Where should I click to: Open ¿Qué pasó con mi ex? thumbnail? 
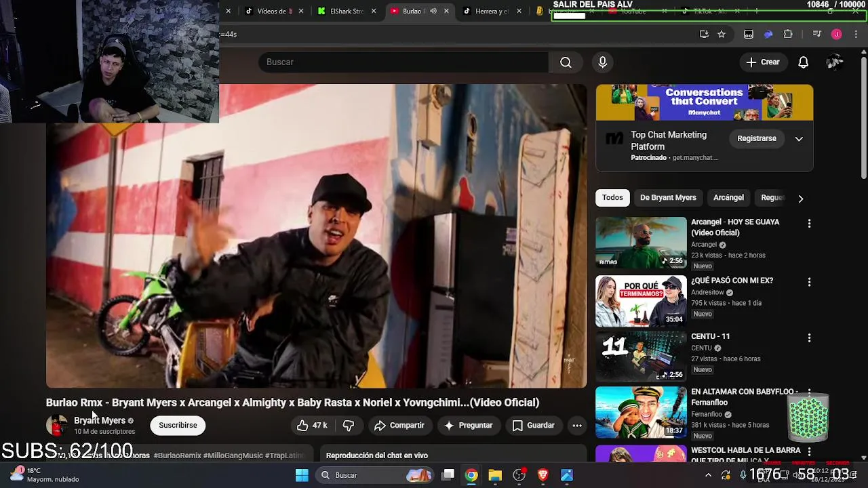641,301
